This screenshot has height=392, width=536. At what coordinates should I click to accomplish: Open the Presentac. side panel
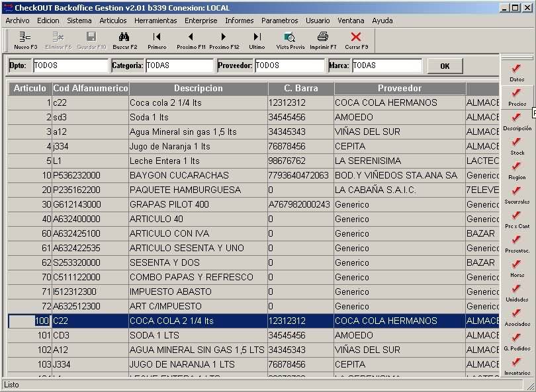tap(517, 245)
